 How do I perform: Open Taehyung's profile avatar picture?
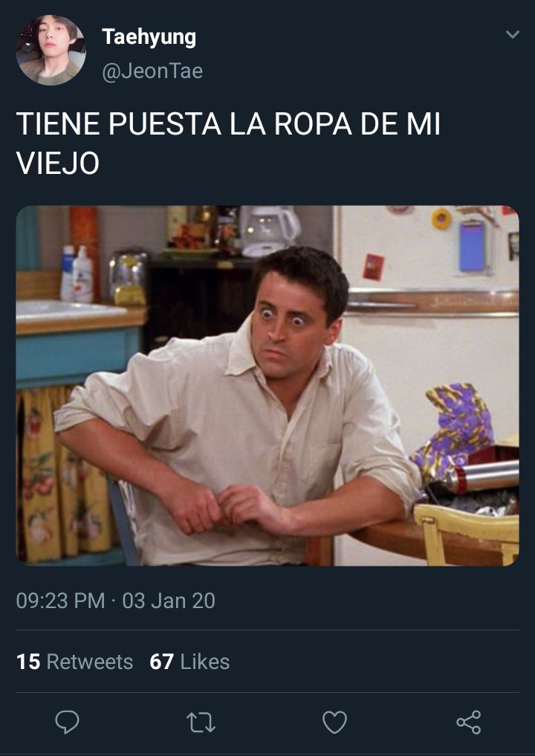pyautogui.click(x=51, y=50)
